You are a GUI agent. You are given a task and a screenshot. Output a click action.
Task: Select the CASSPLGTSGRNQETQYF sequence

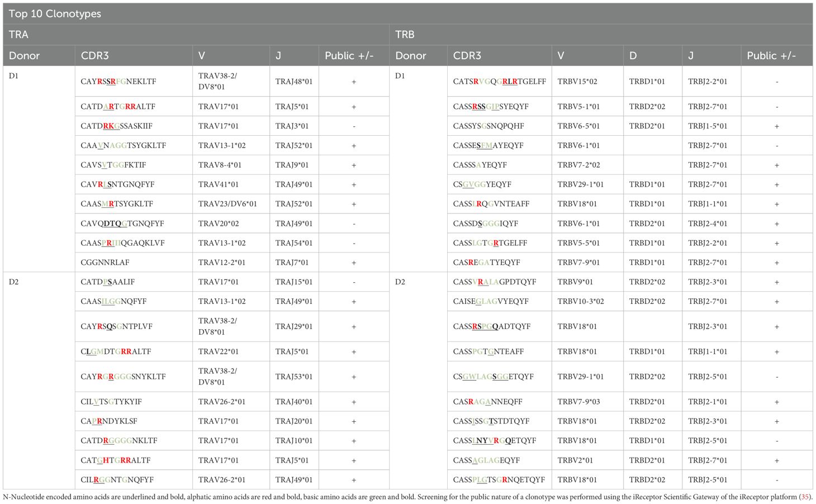click(x=499, y=479)
